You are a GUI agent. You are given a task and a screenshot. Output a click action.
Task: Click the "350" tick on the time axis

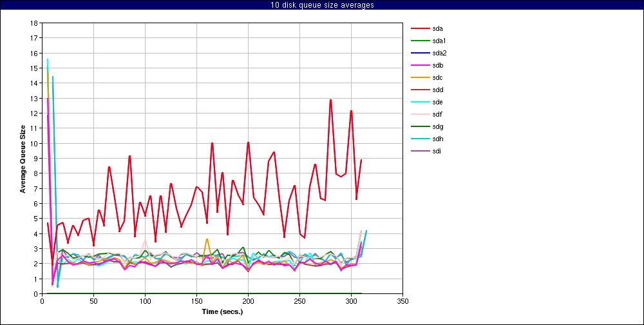[x=403, y=301]
